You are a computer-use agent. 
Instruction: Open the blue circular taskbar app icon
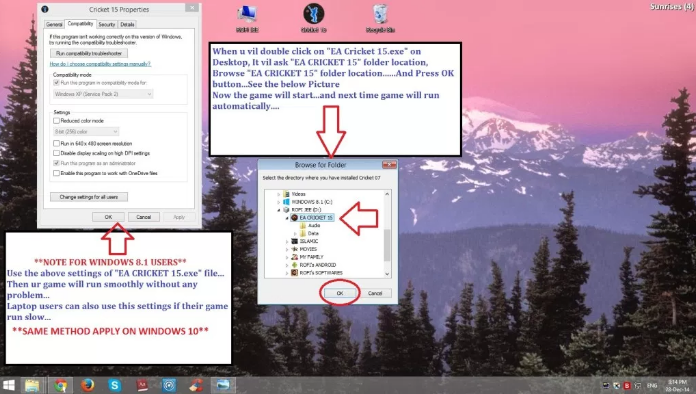coord(169,385)
